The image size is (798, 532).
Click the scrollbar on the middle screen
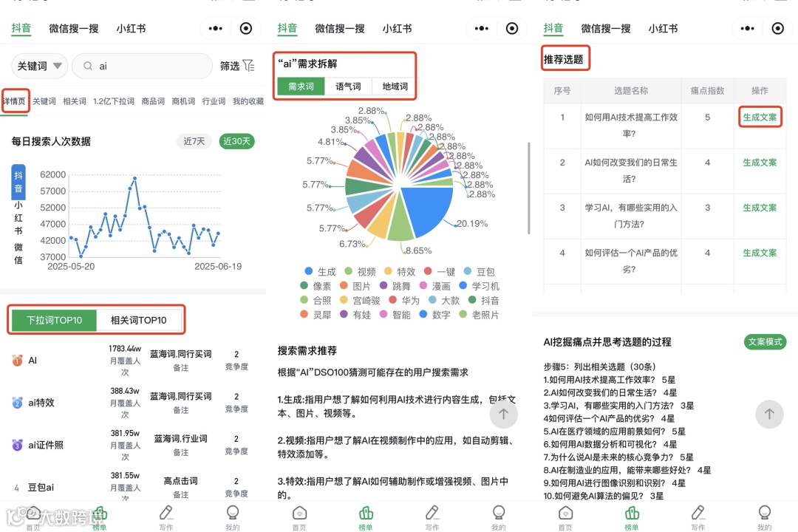click(529, 188)
